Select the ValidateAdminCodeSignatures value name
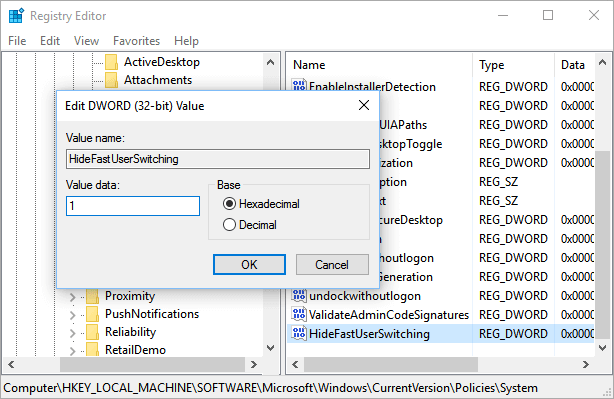 tap(389, 315)
